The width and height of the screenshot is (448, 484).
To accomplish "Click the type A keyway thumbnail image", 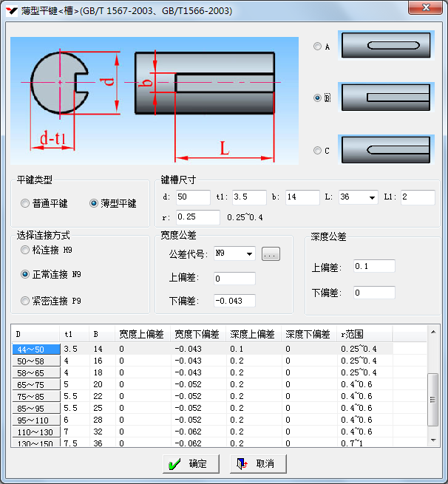I will 386,45.
